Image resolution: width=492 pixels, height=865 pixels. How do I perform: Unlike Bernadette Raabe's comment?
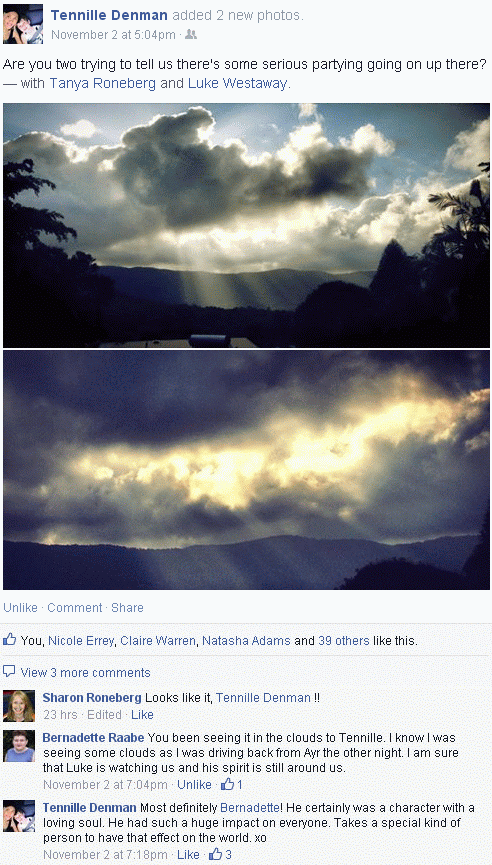click(x=194, y=784)
